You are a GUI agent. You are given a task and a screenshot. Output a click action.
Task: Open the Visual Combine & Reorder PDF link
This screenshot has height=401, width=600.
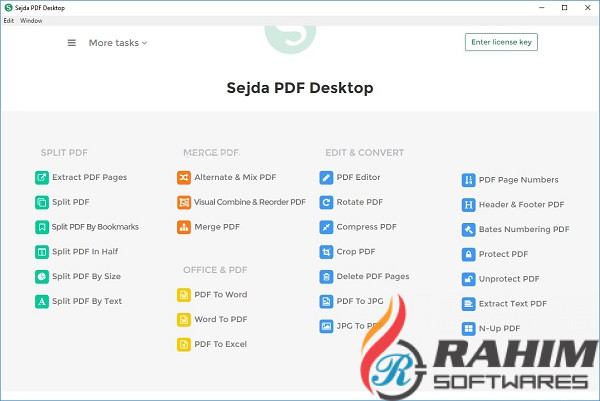[250, 202]
